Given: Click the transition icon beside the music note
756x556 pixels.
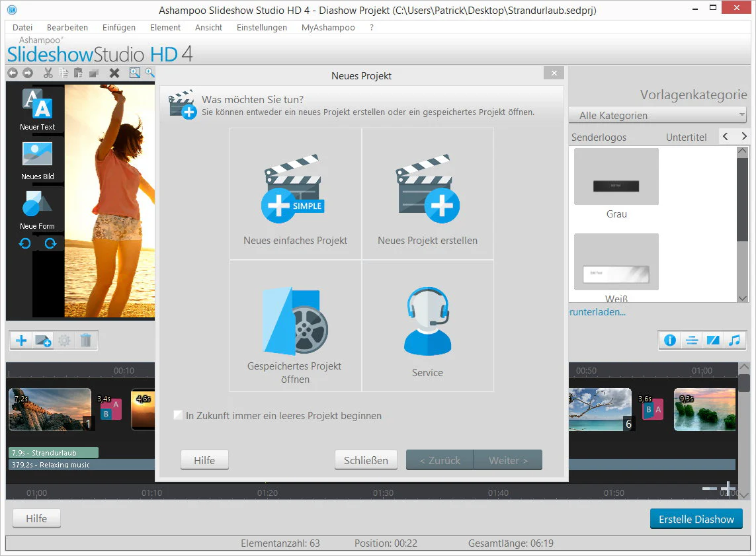Looking at the screenshot, I should click(713, 340).
